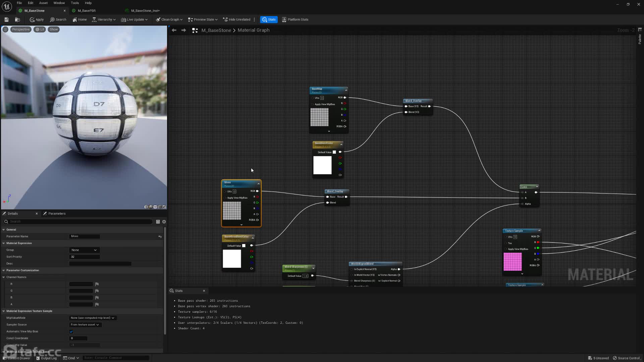Screen dimensions: 644x362
Task: Switch to the M_BaseStone_Inst tab
Action: tap(145, 11)
